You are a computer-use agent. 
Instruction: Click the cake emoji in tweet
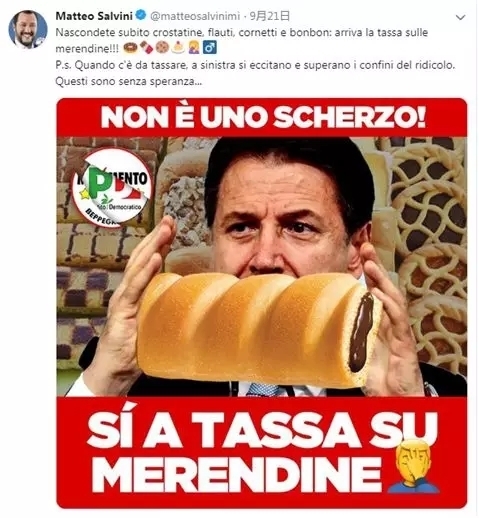point(178,47)
